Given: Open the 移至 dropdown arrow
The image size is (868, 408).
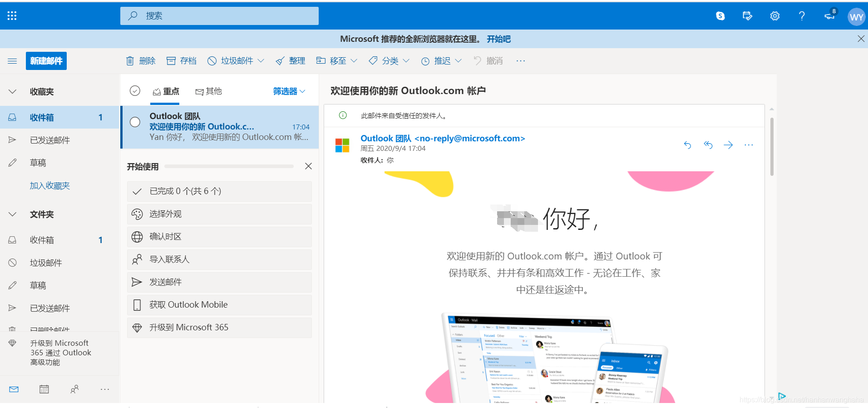Looking at the screenshot, I should pyautogui.click(x=354, y=61).
